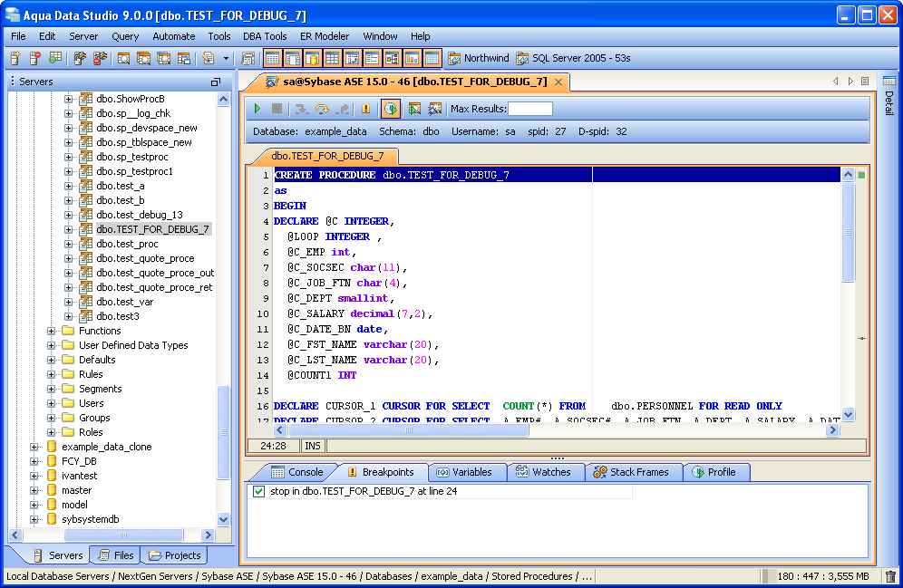Expand the master database node
The width and height of the screenshot is (903, 588).
tap(34, 490)
